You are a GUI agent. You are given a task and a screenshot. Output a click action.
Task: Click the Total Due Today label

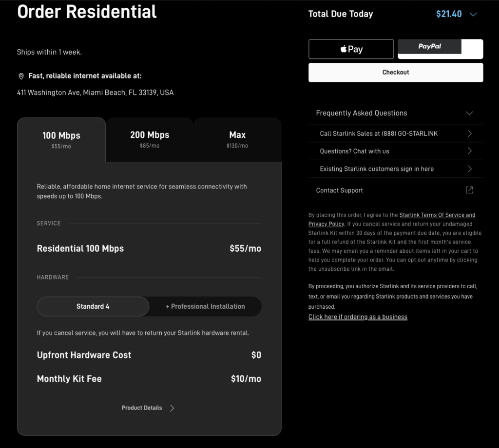pos(341,14)
